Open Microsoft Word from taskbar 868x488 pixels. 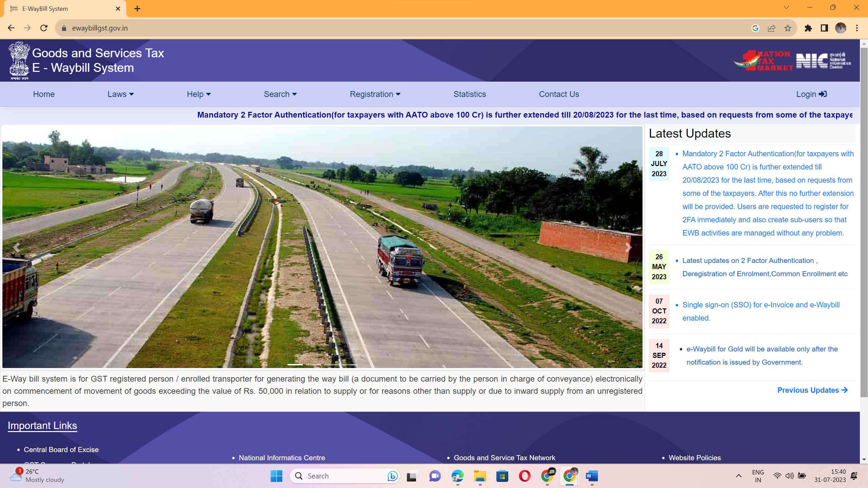[x=592, y=476]
